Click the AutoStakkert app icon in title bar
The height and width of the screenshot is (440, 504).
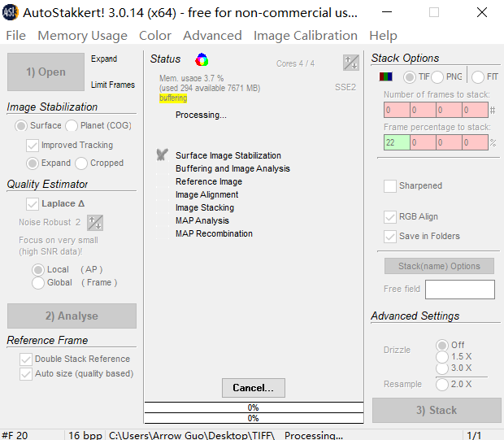11,12
